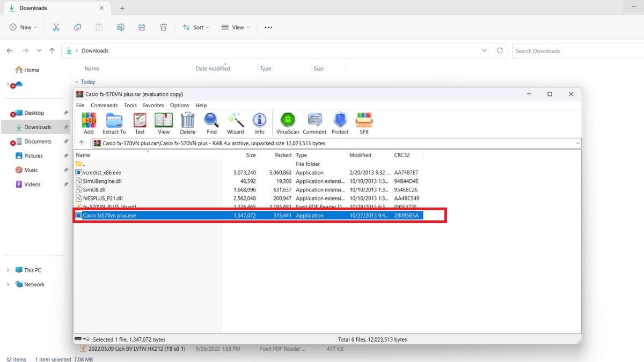This screenshot has width=644, height=362.
Task: Click the Add button in WinRAR toolbar
Action: pyautogui.click(x=89, y=123)
